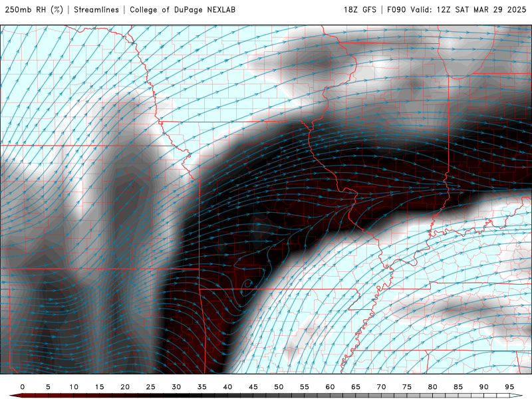Click the '55' label on the color scale
Image resolution: width=532 pixels, height=399 pixels.
pyautogui.click(x=305, y=387)
